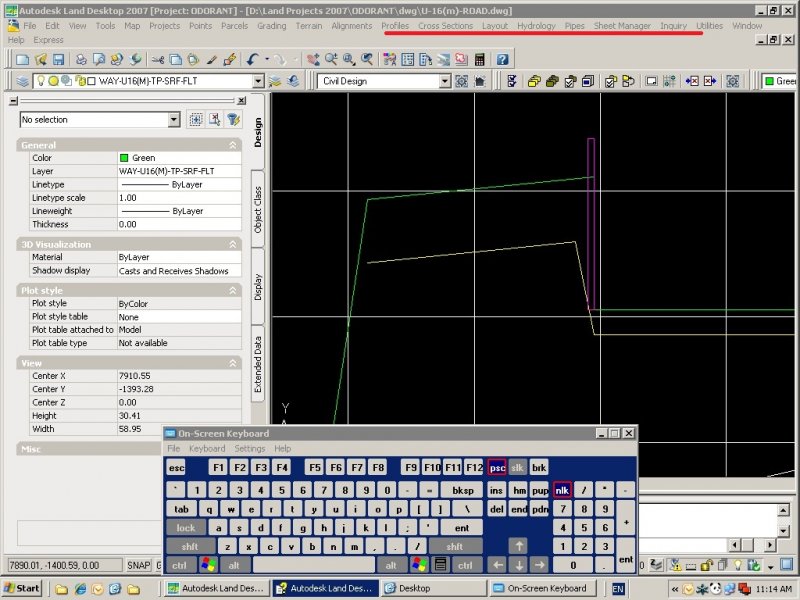
Task: Toggle SNAP mode in the status bar
Action: click(x=139, y=565)
